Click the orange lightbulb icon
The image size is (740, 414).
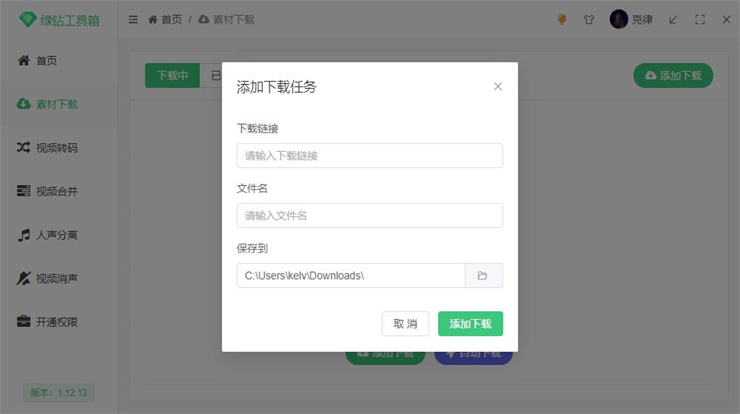click(562, 19)
